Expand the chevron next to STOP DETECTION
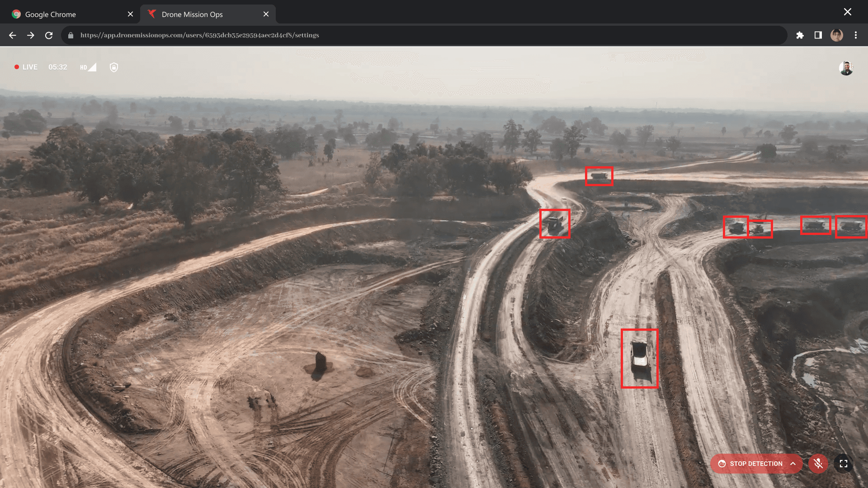The image size is (868, 488). point(793,464)
